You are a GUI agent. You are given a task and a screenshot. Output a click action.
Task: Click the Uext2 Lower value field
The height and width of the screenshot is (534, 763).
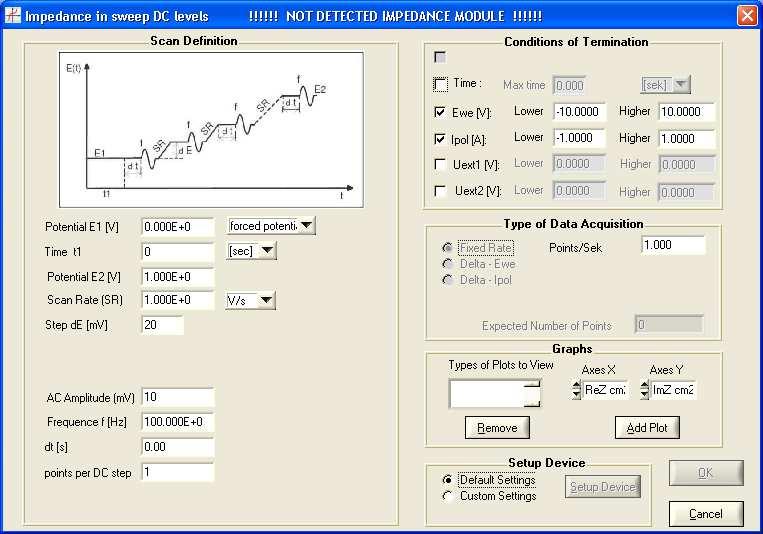580,191
